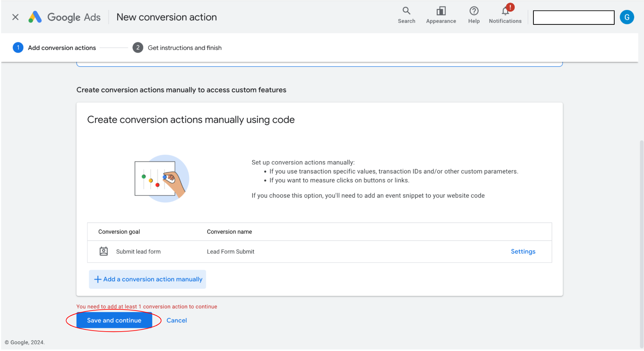644x351 pixels.
Task: Open the Appearance icon in header
Action: click(441, 11)
